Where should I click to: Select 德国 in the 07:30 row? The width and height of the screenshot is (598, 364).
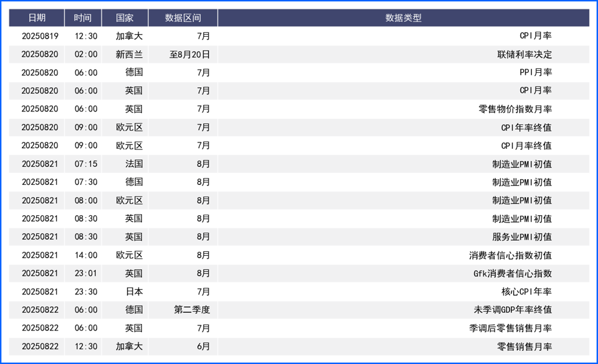[134, 182]
